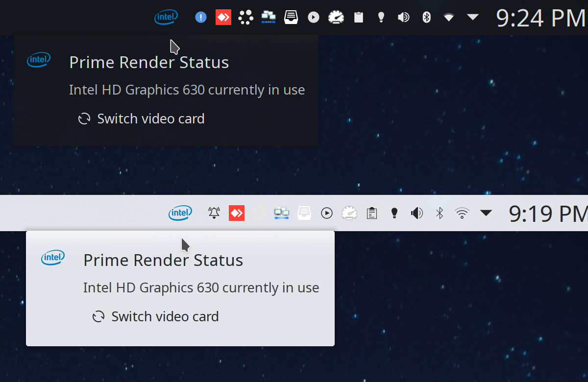Screen dimensions: 588x382
Task: Click Intel tray icon in light panel
Action: click(x=180, y=213)
